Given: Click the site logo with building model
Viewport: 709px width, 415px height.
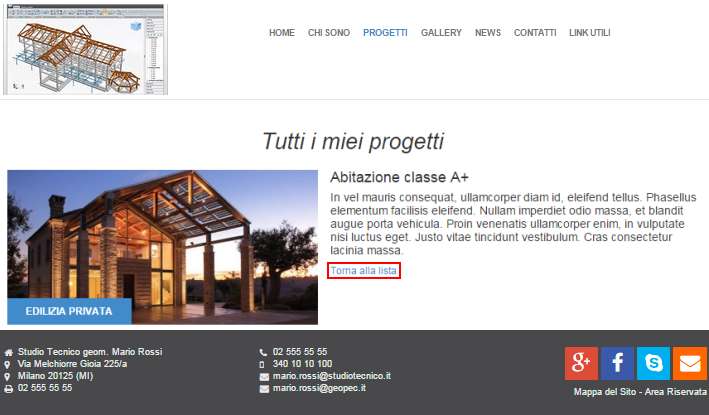Looking at the screenshot, I should pyautogui.click(x=86, y=50).
